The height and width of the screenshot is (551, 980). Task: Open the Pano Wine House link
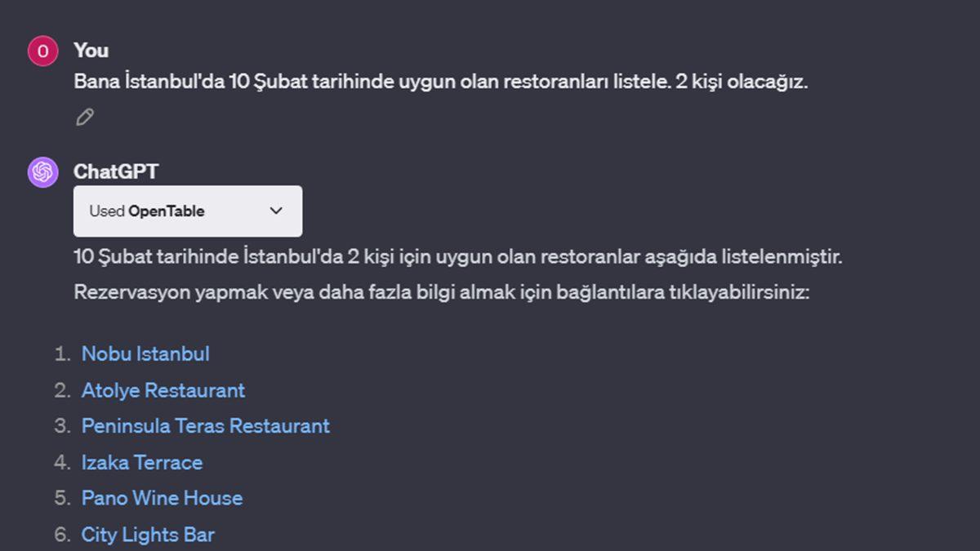click(x=162, y=498)
